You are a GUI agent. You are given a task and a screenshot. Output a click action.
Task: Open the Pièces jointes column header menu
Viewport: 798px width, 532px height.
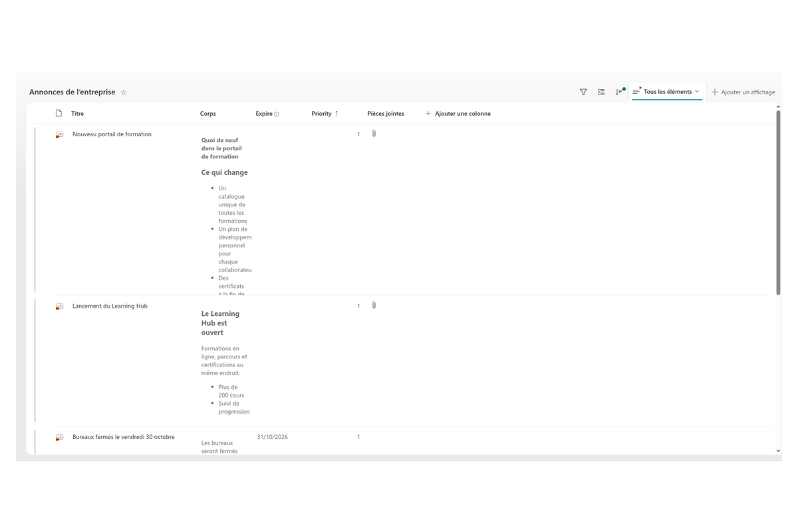[x=386, y=114]
